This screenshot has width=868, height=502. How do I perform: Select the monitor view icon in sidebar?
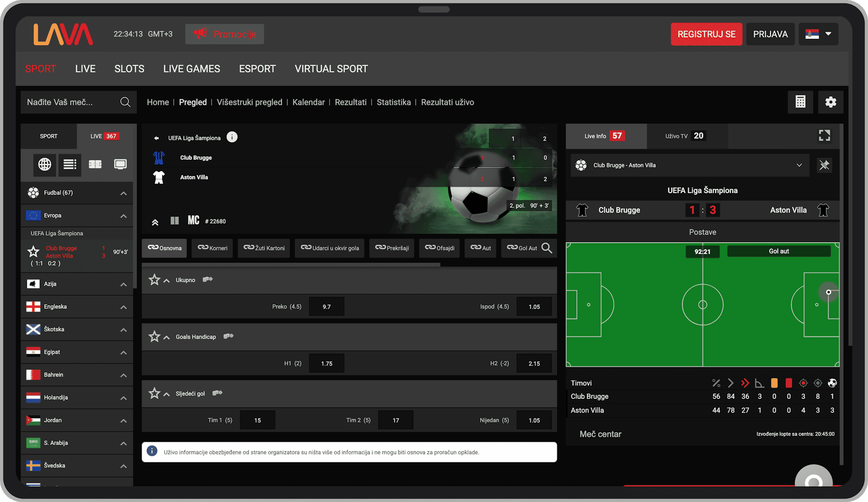[120, 164]
